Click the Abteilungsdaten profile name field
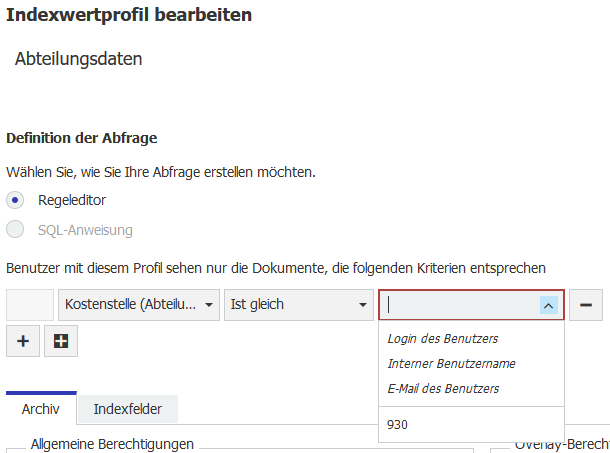The width and height of the screenshot is (610, 453). coord(78,59)
